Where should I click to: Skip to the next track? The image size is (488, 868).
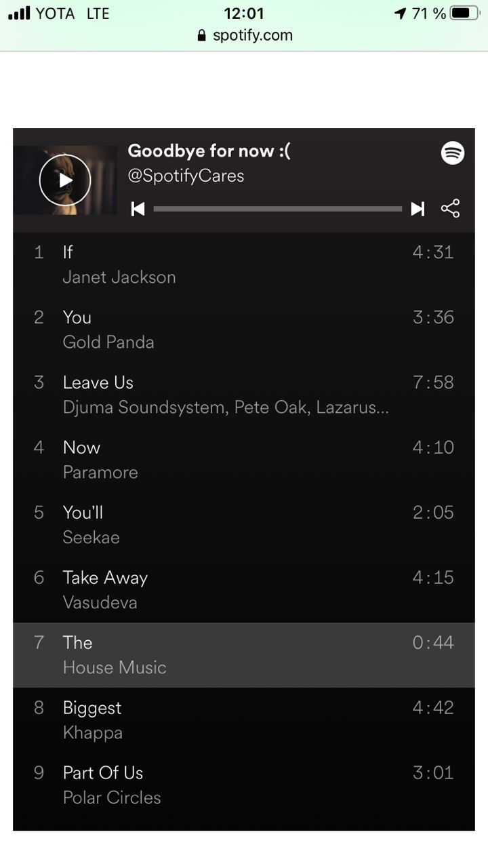click(x=418, y=209)
